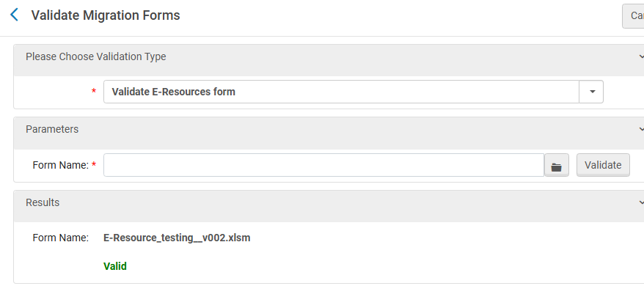This screenshot has height=297, width=644.
Task: Click the Form Name label in Results
Action: tap(60, 238)
